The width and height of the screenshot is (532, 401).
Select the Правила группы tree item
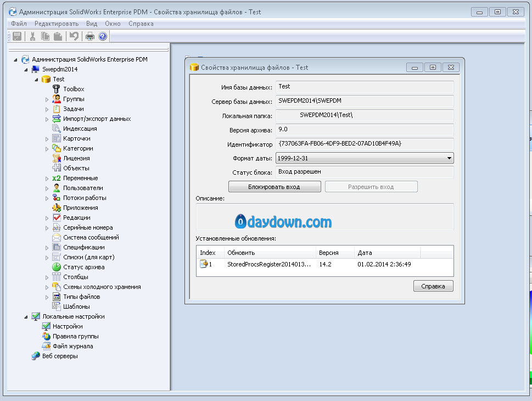coord(76,336)
